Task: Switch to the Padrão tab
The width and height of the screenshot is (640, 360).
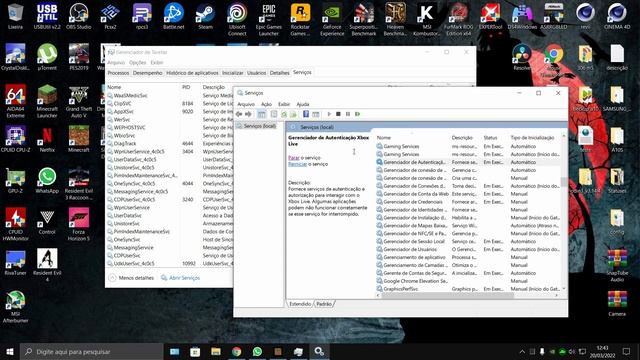Action: [324, 304]
